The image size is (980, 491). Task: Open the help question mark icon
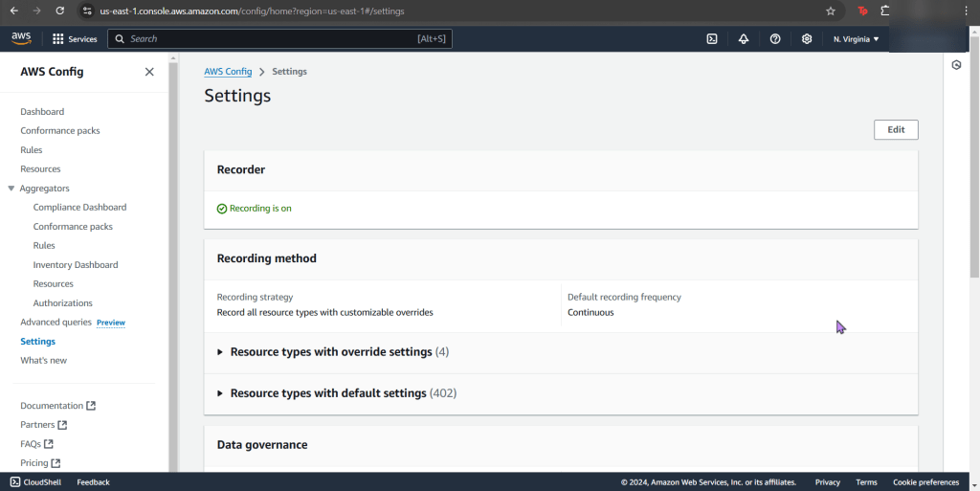(775, 39)
